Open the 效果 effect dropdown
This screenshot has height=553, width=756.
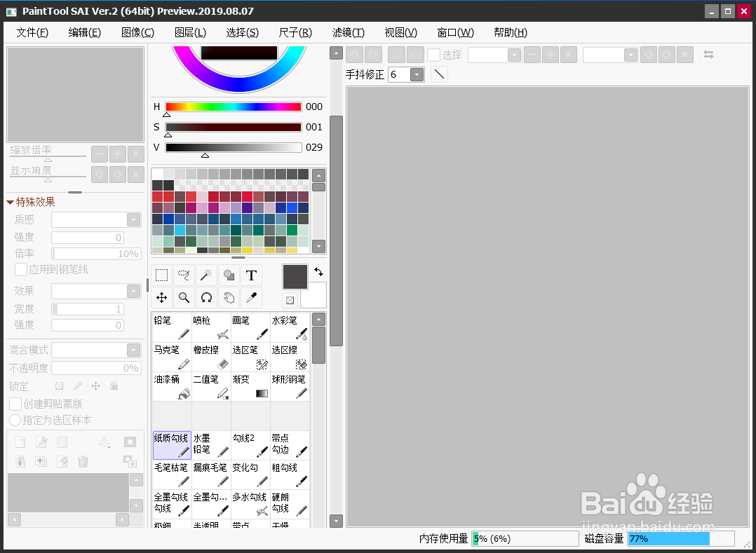133,291
